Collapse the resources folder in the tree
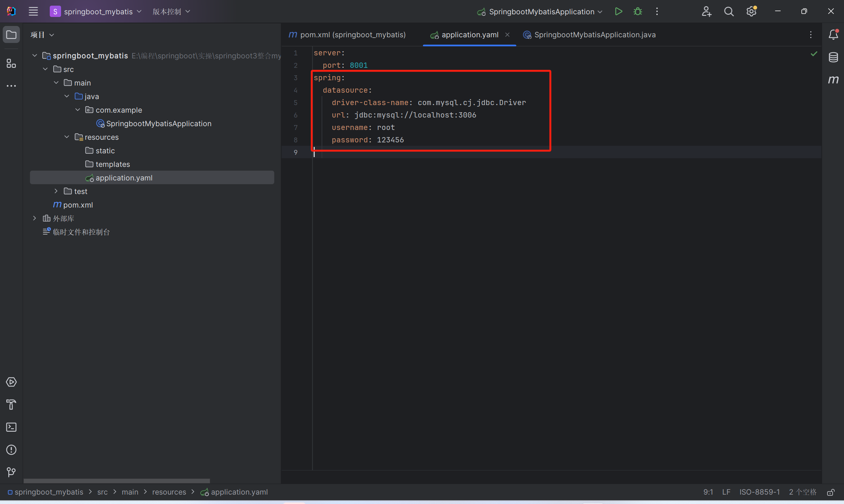The width and height of the screenshot is (844, 504). 67,137
